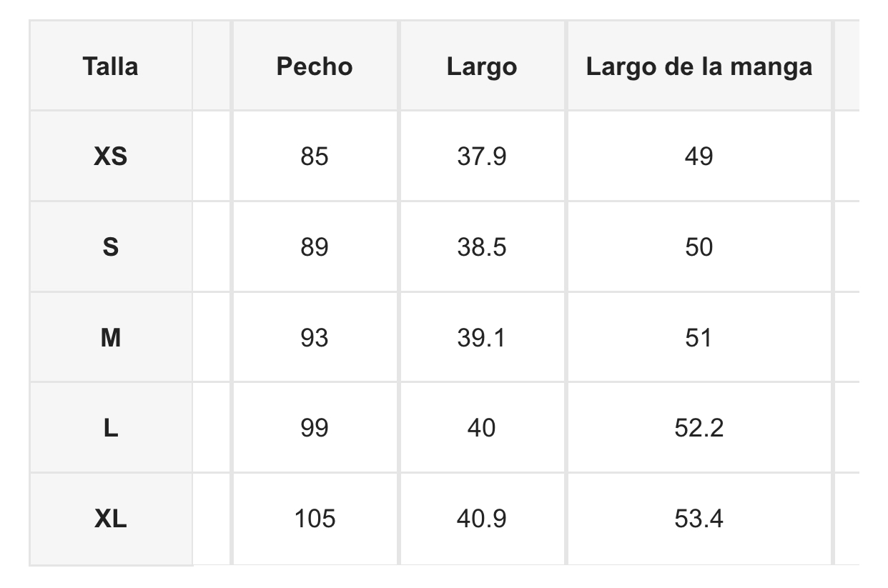Select the XS size row label
Image resolution: width=888 pixels, height=588 pixels.
point(110,156)
